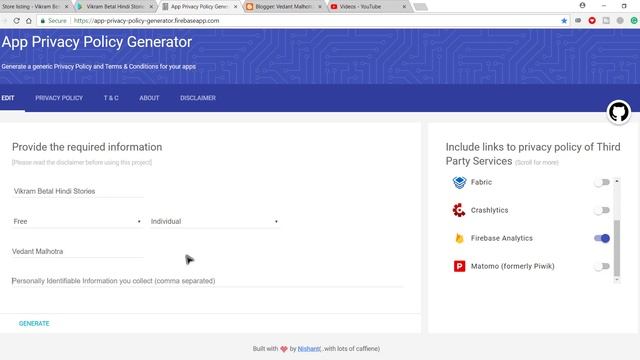Reload the page in the browser
The image size is (640, 360).
(x=16, y=20)
